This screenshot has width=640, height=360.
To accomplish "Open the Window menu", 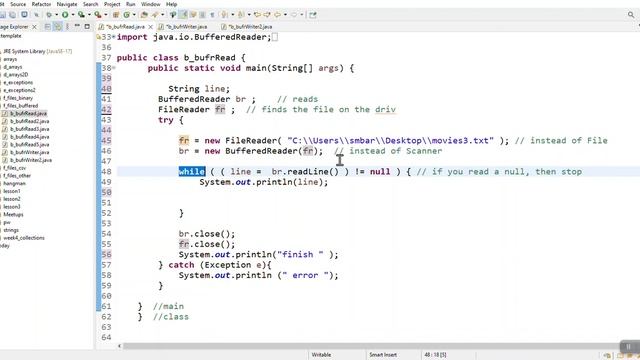I will click(x=151, y=4).
